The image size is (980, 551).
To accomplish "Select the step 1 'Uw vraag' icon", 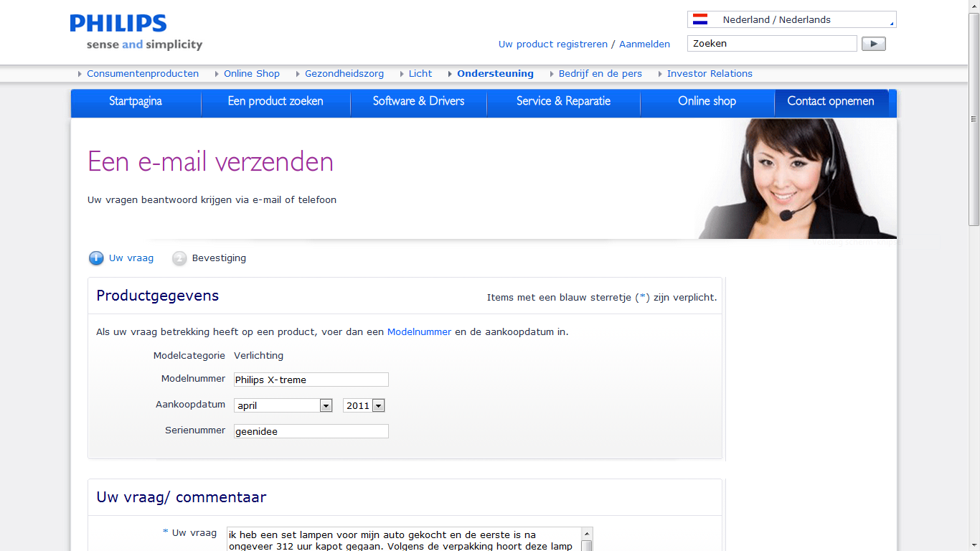I will point(96,258).
